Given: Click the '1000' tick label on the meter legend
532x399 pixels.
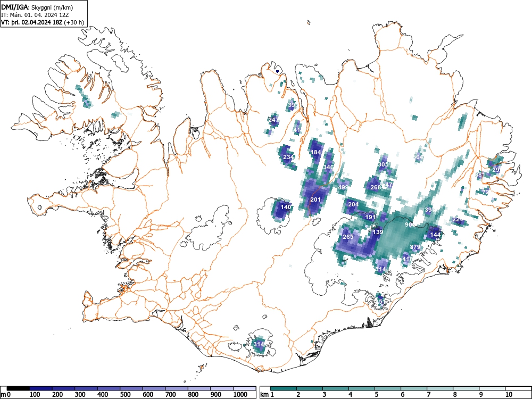Looking at the screenshot, I should (240, 395).
